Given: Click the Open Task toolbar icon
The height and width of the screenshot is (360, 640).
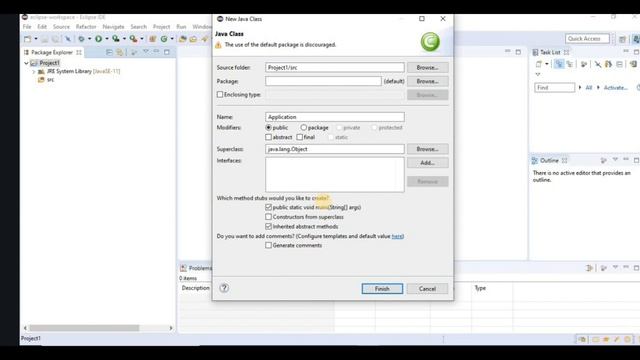Looking at the screenshot, I should pyautogui.click(x=193, y=39).
